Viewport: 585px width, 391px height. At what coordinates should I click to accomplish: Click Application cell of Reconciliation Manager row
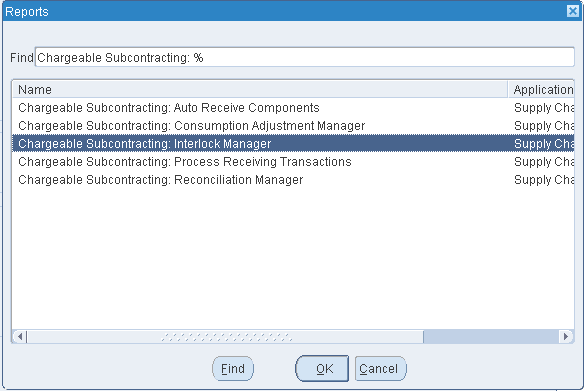click(x=544, y=179)
